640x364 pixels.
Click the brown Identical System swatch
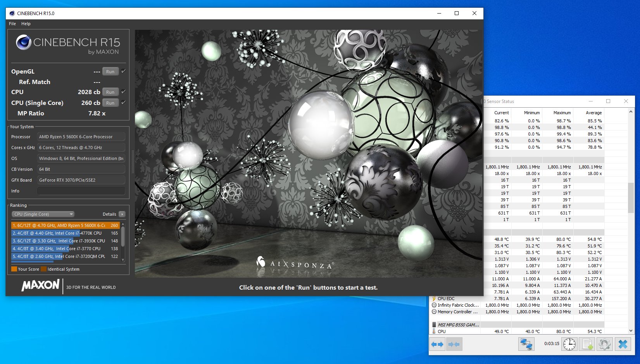(43, 269)
